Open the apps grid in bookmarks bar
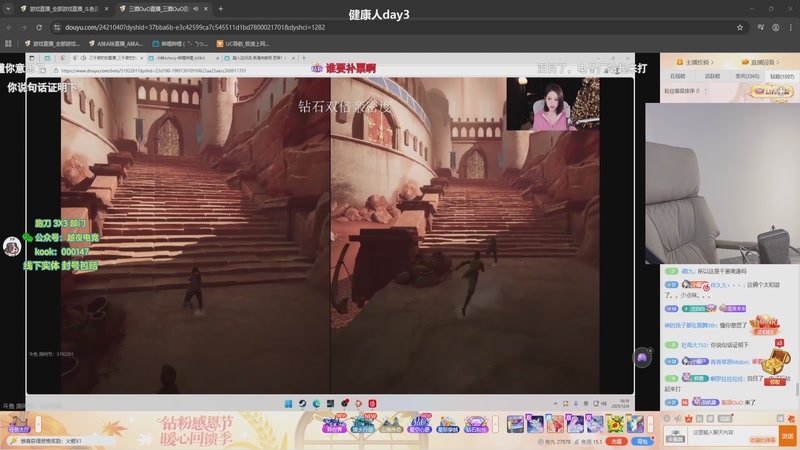 point(8,44)
